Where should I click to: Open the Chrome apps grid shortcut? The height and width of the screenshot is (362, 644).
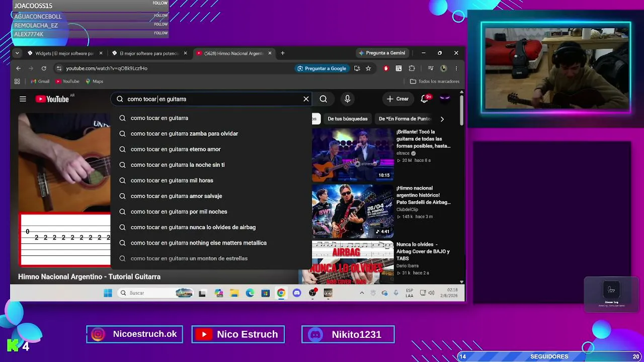point(17,81)
